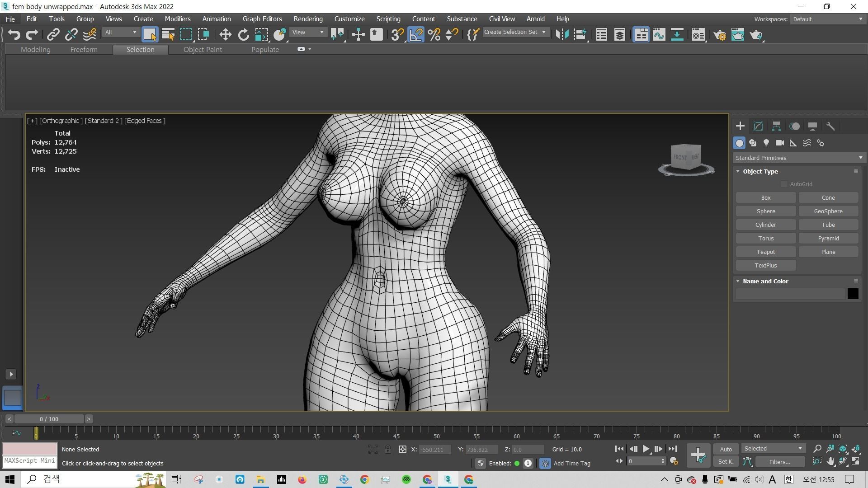Toggle the ribbon display button
This screenshot has width=868, height=488.
coord(641,35)
